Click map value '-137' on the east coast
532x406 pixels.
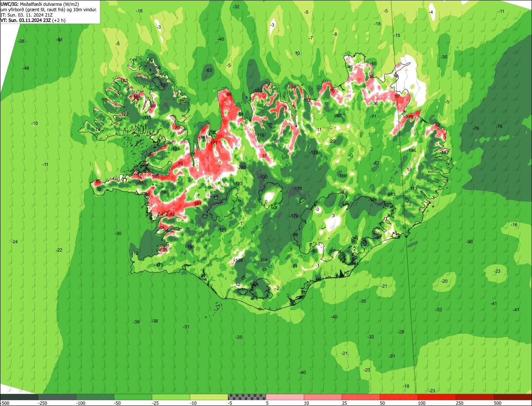tap(444, 153)
